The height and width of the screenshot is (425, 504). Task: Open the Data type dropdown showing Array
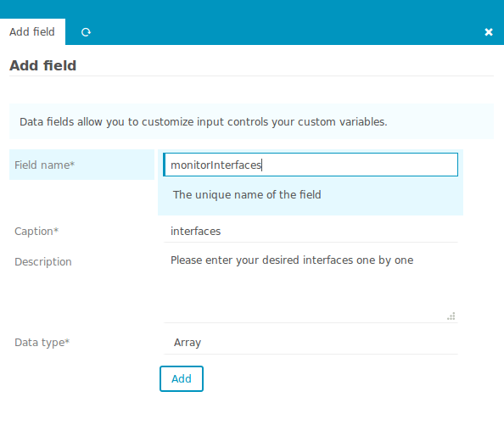(311, 343)
